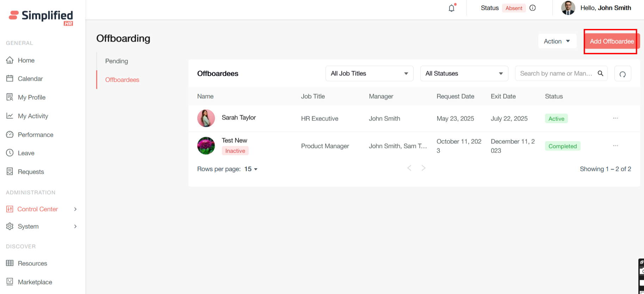Switch to the Pending tab
The width and height of the screenshot is (644, 294).
(117, 61)
